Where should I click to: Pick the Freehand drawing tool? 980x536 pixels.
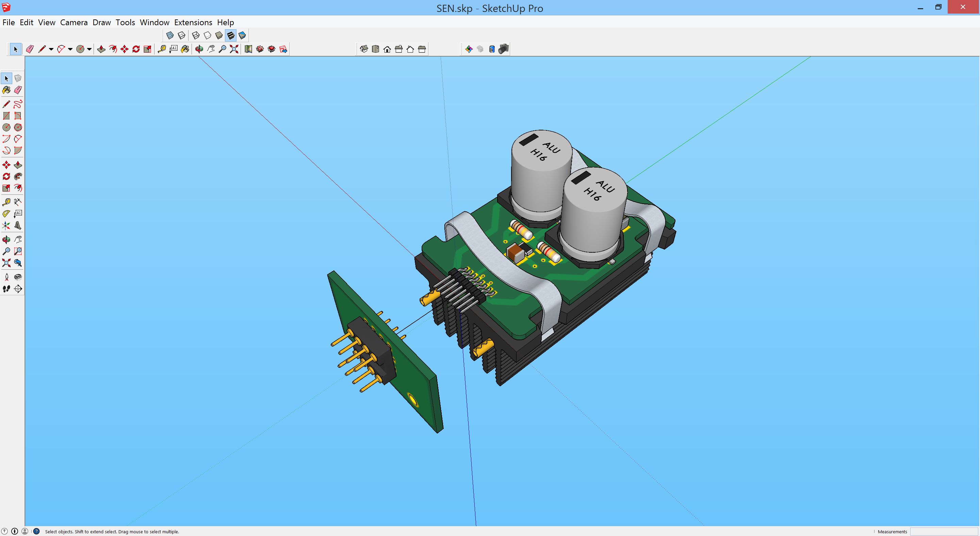click(x=18, y=104)
